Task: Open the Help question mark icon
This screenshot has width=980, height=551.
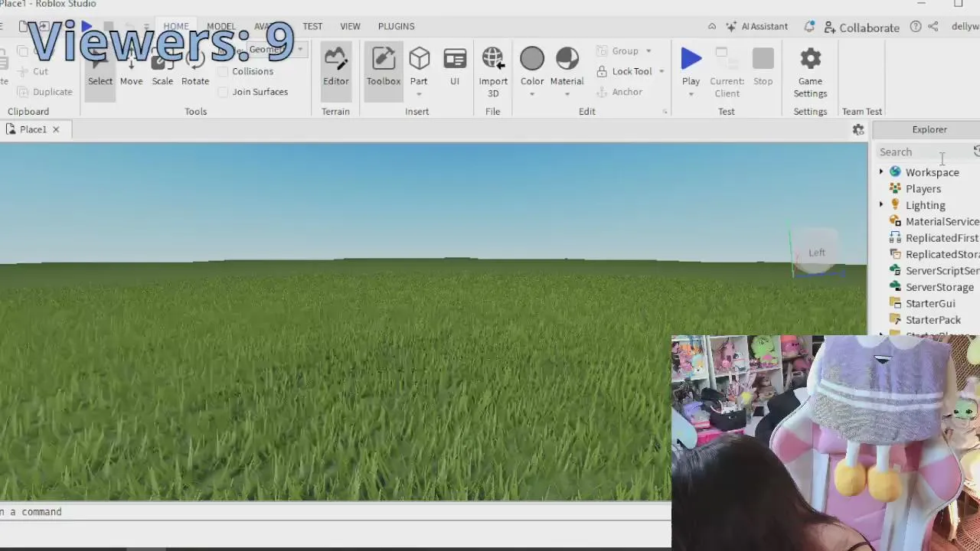Action: coord(916,26)
